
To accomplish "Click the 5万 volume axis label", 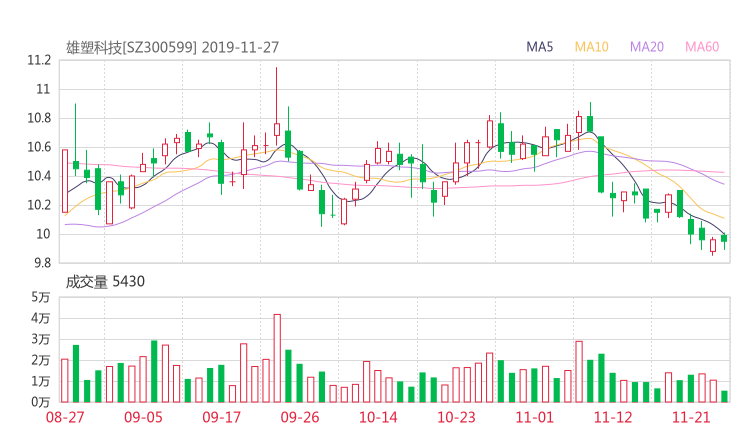I will point(40,297).
